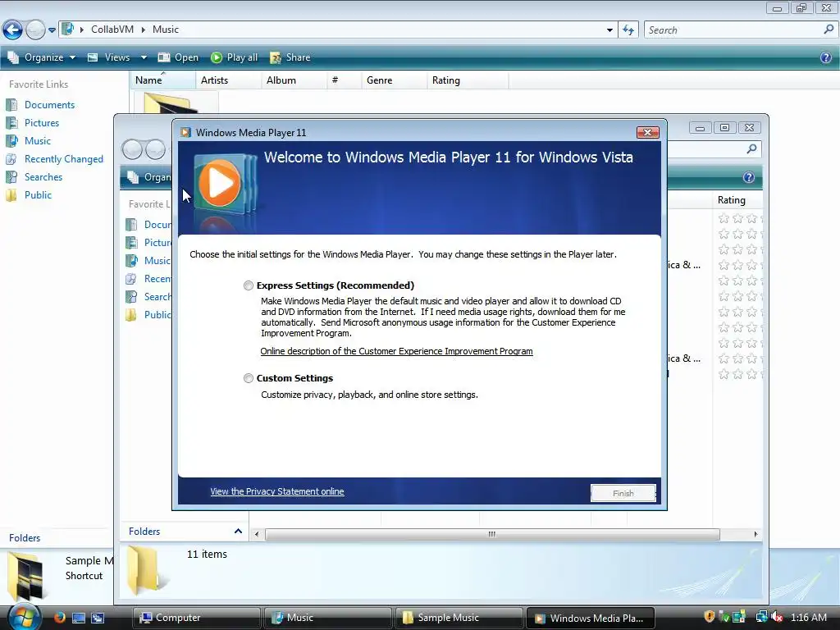This screenshot has width=840, height=630.
Task: Switch to the Music taskbar button
Action: coord(327,618)
